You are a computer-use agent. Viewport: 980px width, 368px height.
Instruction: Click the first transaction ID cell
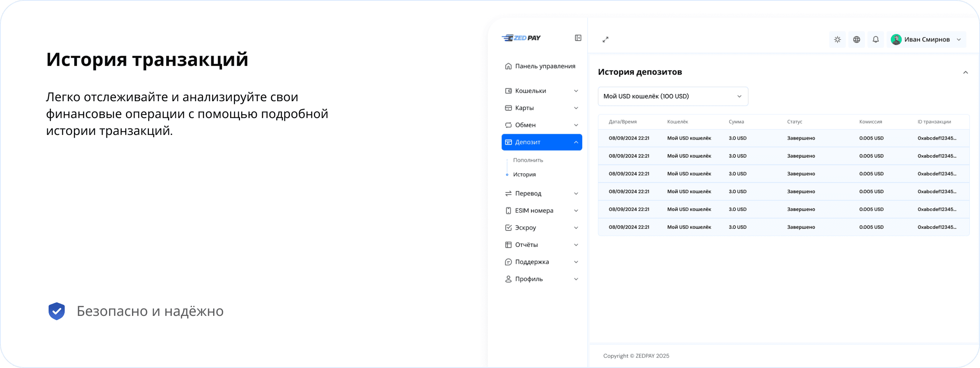tap(936, 138)
